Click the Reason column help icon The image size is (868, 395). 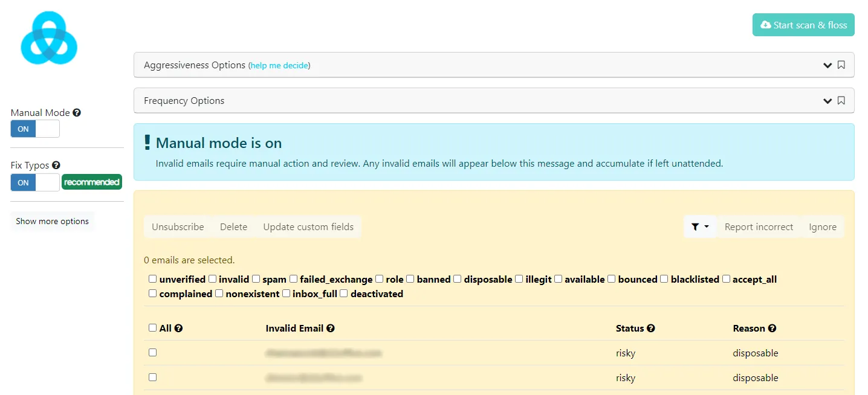tap(772, 329)
